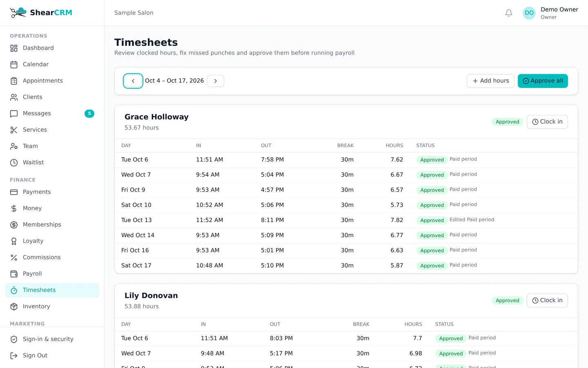Click Lily's Wed Oct 7 hours 6.98

pos(416,354)
